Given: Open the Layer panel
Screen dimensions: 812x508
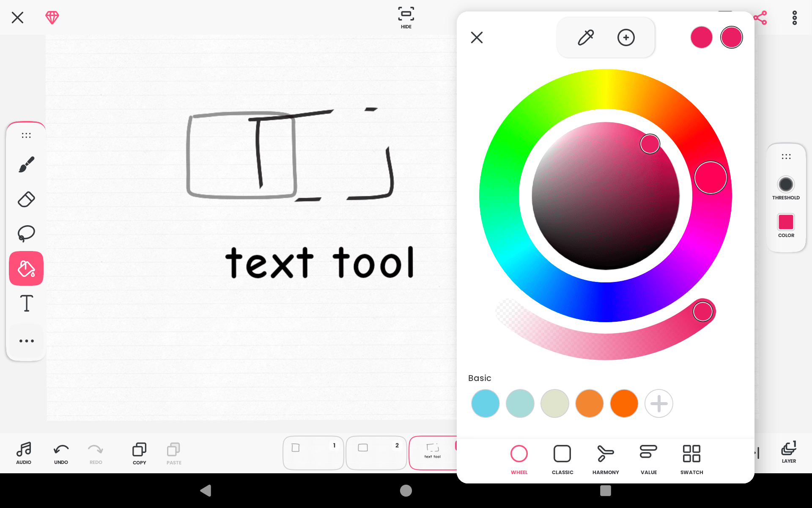Looking at the screenshot, I should tap(788, 453).
